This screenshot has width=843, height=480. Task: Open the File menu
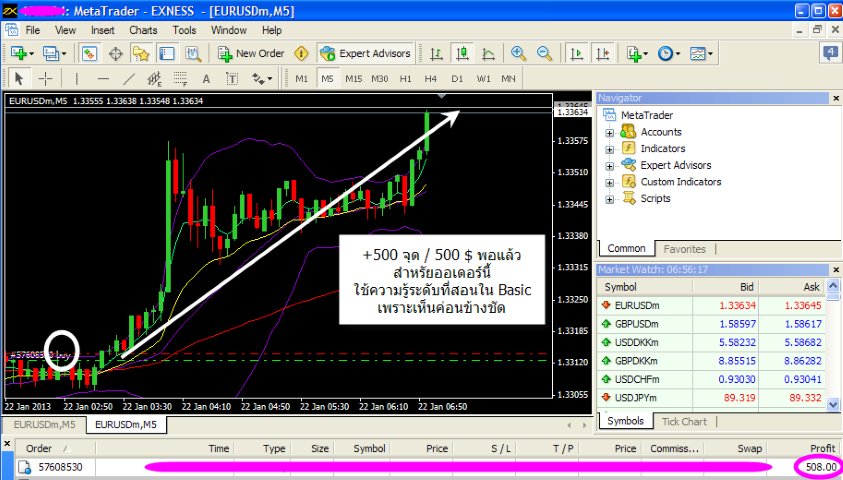coord(33,30)
